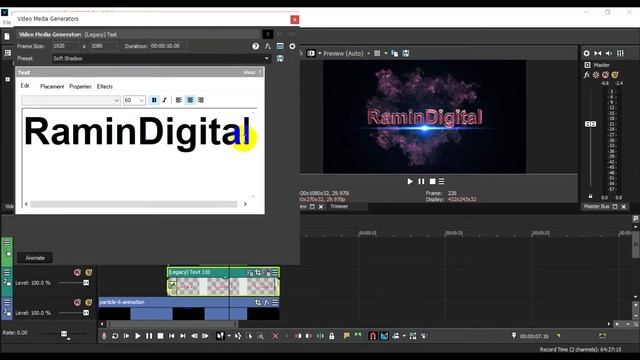This screenshot has width=640, height=360.
Task: Switch to the Edit tab
Action: point(25,86)
